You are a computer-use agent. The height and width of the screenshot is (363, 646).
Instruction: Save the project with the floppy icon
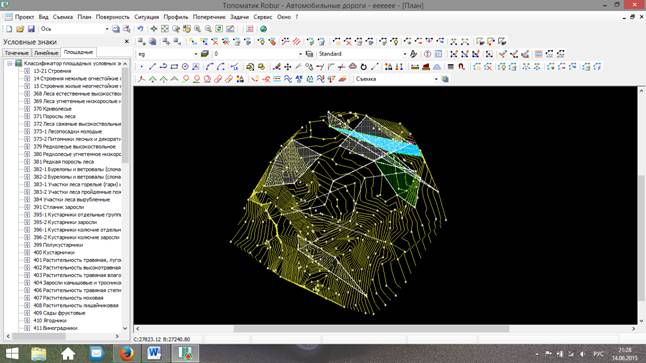click(x=31, y=29)
